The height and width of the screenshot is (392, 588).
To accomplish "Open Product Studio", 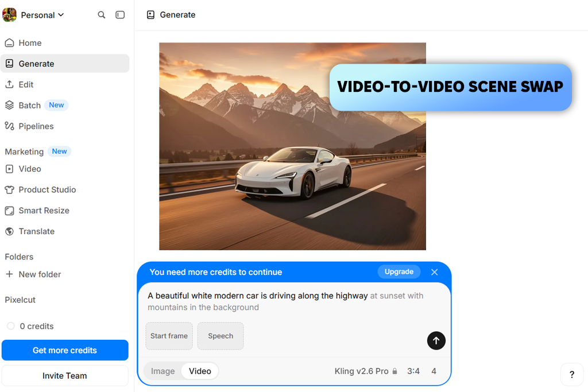I will [65, 189].
